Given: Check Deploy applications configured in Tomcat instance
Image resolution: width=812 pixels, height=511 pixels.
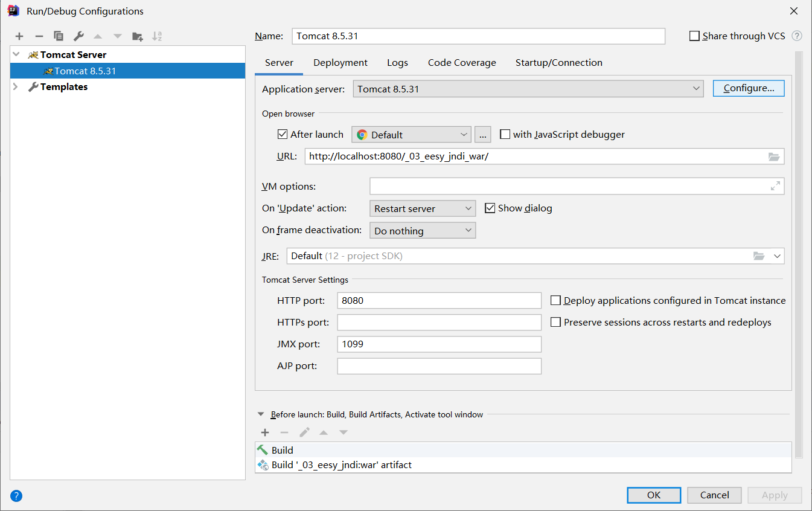Looking at the screenshot, I should point(555,300).
